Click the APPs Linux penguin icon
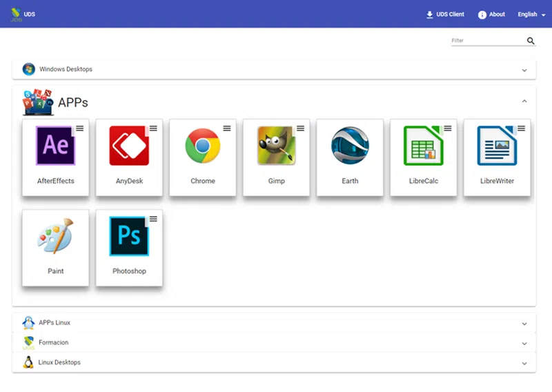Screen dimensions: 552x392 [x=28, y=322]
